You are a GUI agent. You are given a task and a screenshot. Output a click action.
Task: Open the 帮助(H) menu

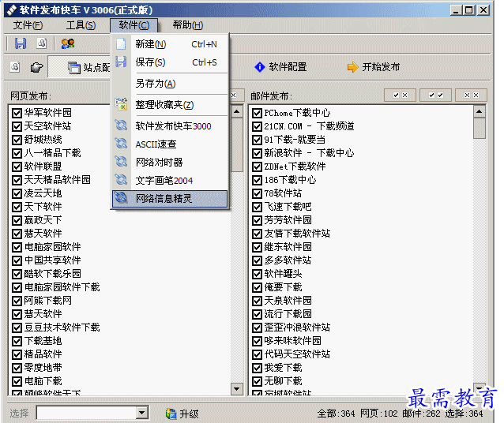point(188,25)
